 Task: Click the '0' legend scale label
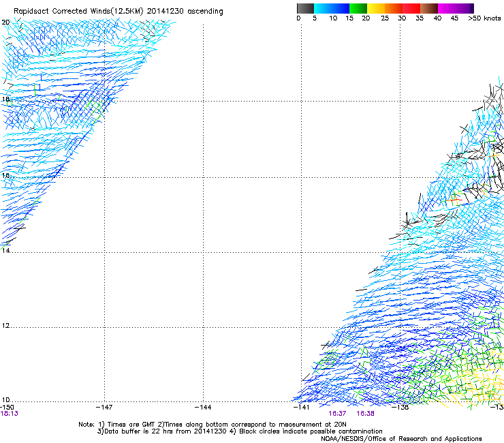(298, 18)
